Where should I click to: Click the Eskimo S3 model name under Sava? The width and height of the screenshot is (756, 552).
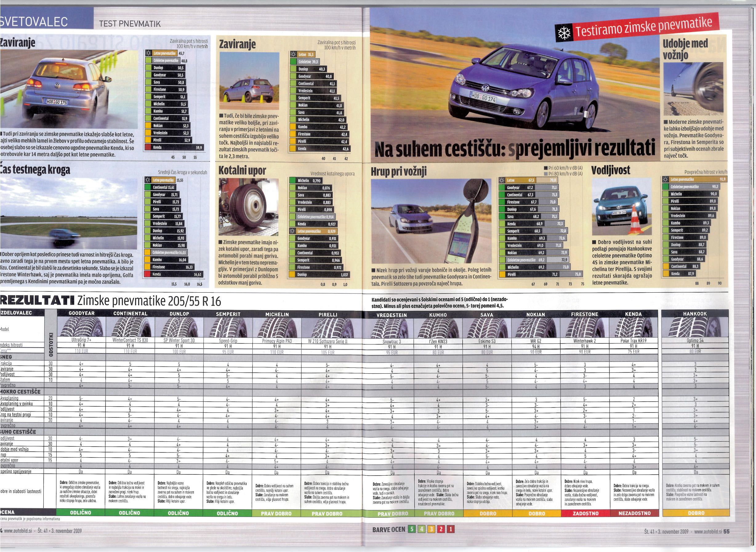tap(487, 342)
